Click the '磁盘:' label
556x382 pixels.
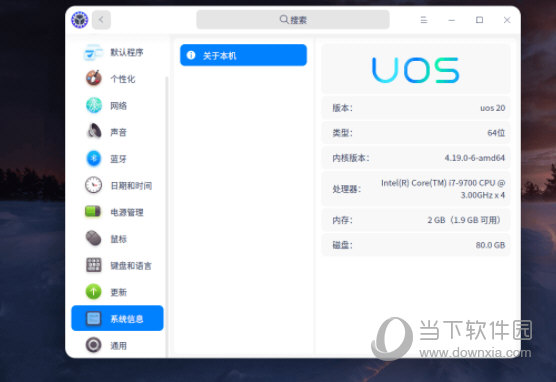(x=343, y=245)
